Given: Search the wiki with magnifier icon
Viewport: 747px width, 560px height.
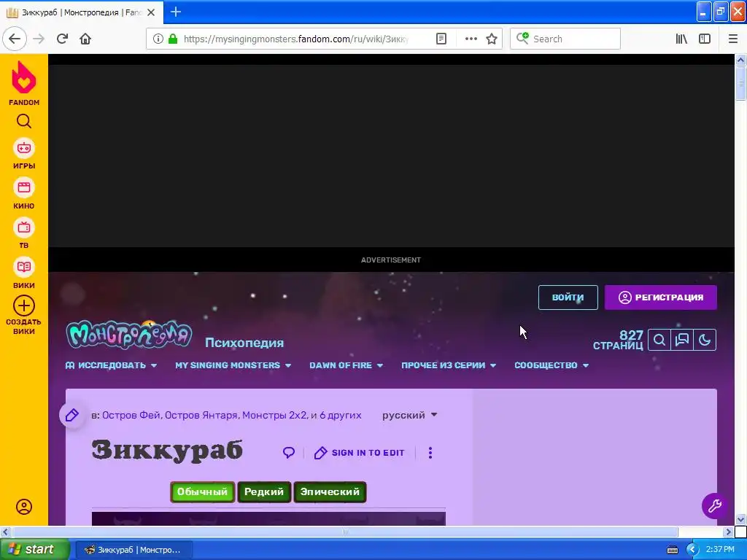Looking at the screenshot, I should [659, 340].
